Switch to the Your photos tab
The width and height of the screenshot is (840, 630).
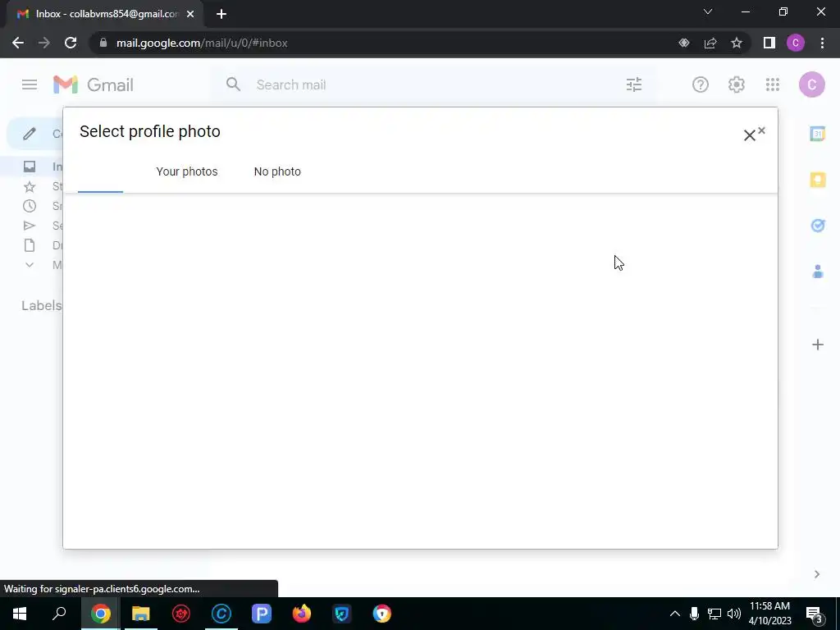point(187,171)
